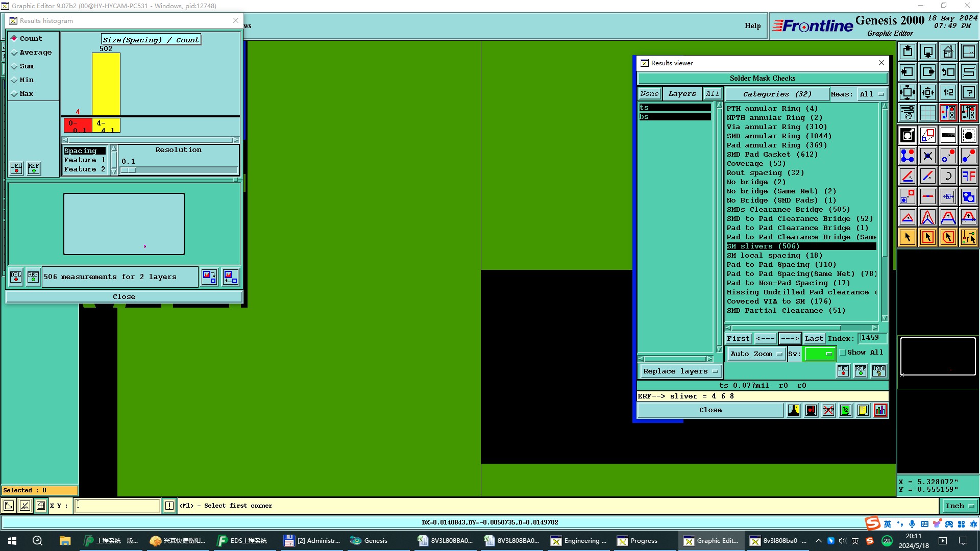This screenshot has width=980, height=551.
Task: Click the histogram chart icon in Results viewer
Action: point(880,410)
